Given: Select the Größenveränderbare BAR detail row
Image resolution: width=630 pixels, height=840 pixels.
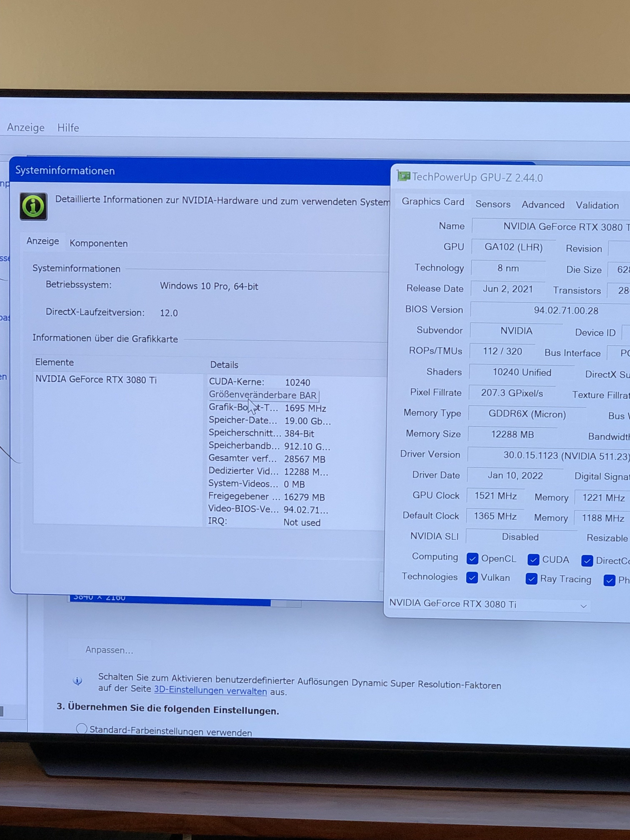Looking at the screenshot, I should pos(263,395).
